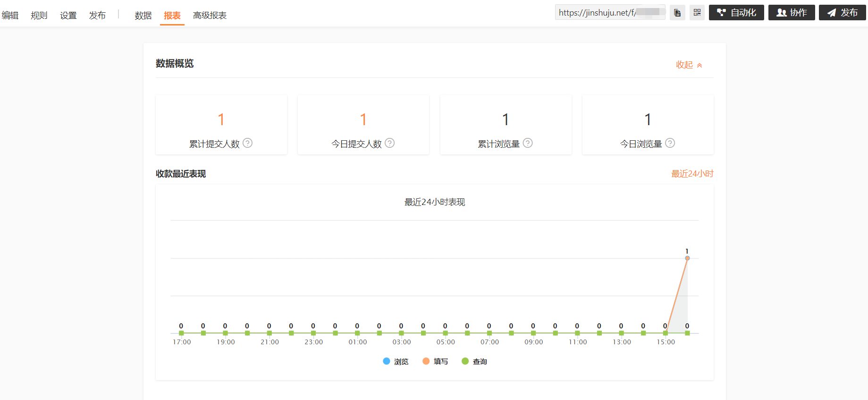The width and height of the screenshot is (868, 400).
Task: Click the 今日浏览量 stat card value
Action: [648, 119]
